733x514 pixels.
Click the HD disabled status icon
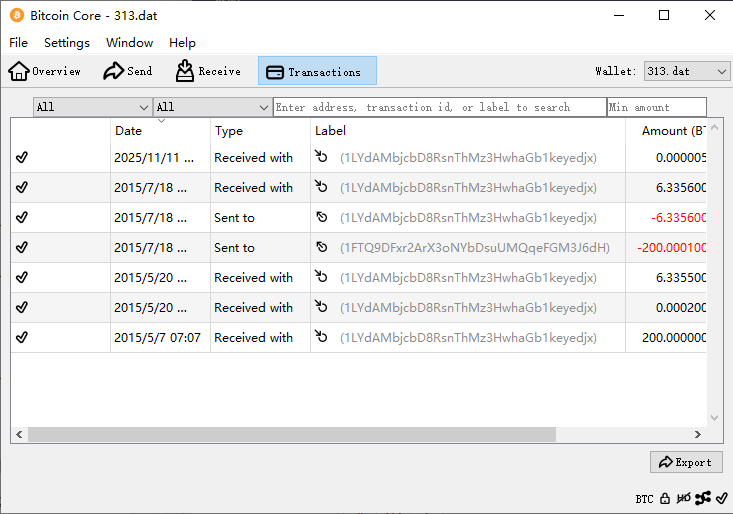click(x=684, y=498)
